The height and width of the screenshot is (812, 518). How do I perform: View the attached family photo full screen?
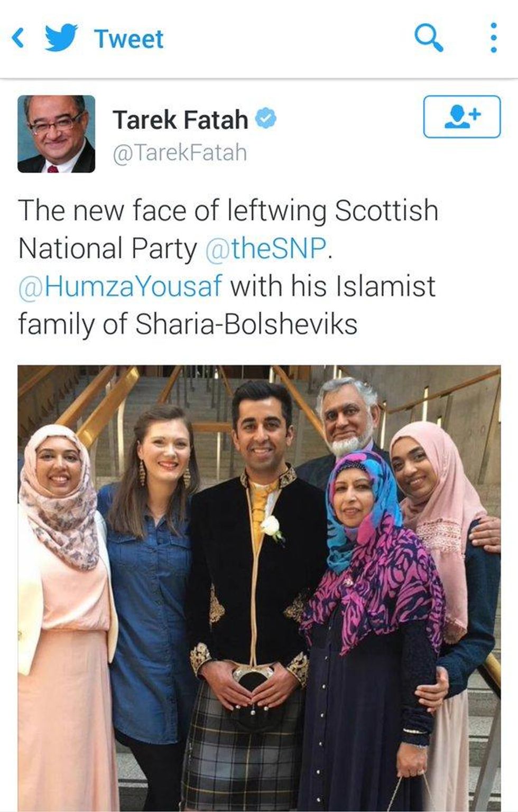[259, 588]
